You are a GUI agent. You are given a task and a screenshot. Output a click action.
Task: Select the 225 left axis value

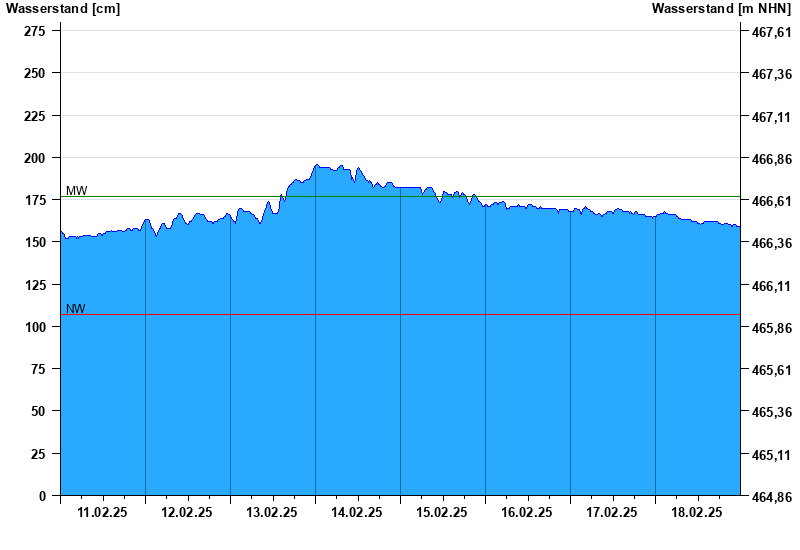(x=35, y=116)
